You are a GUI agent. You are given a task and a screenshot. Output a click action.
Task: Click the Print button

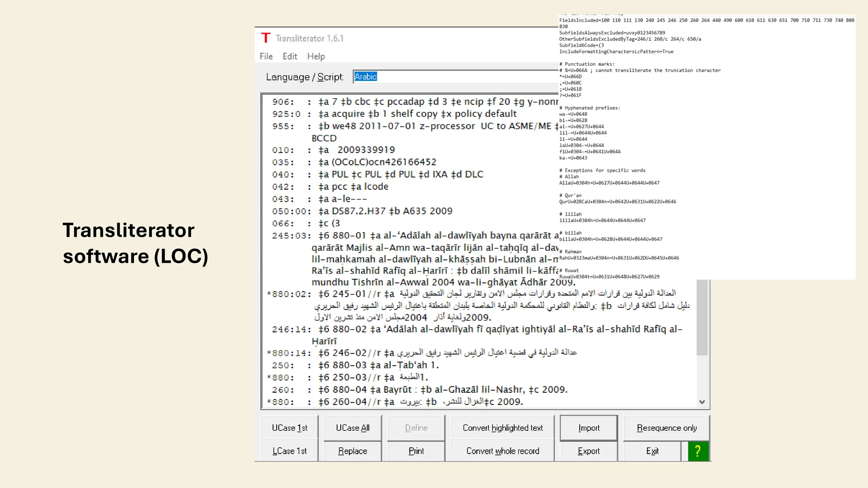[416, 451]
